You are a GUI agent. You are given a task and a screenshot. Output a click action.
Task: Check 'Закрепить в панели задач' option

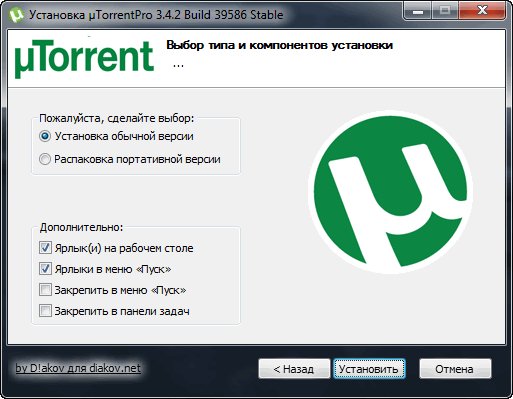click(x=45, y=311)
